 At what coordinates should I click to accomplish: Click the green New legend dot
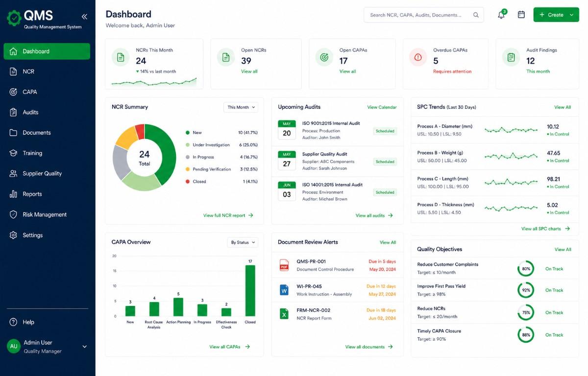(x=188, y=133)
